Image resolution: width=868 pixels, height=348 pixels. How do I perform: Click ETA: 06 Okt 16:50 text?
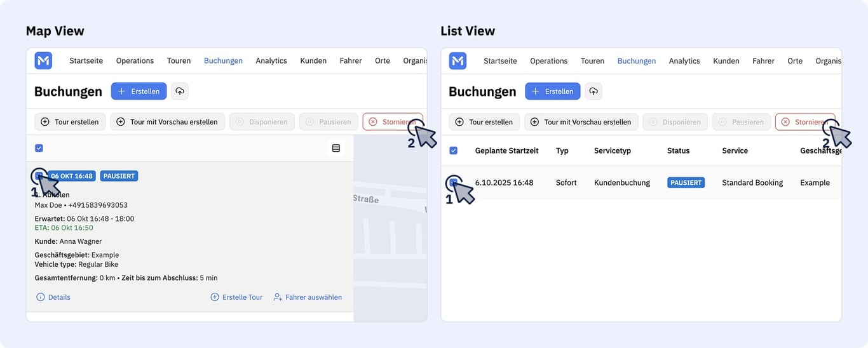64,227
